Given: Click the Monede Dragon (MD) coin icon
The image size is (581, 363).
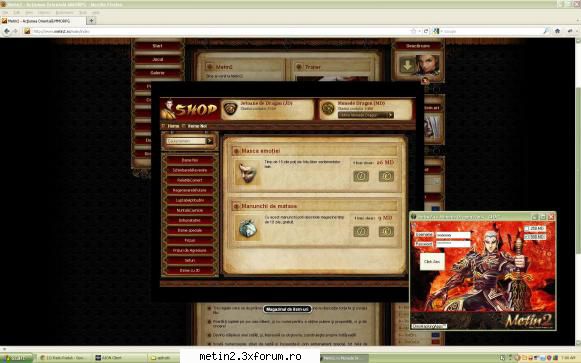Looking at the screenshot, I should (x=328, y=109).
